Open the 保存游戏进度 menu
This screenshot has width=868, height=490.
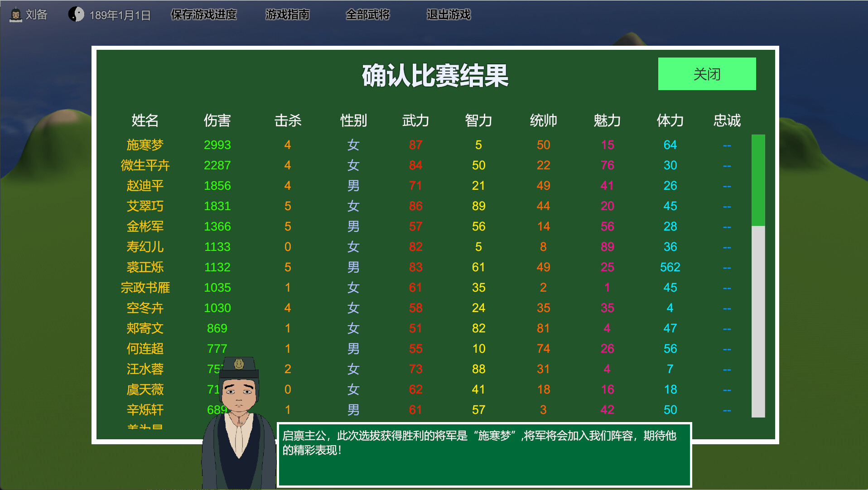[203, 14]
